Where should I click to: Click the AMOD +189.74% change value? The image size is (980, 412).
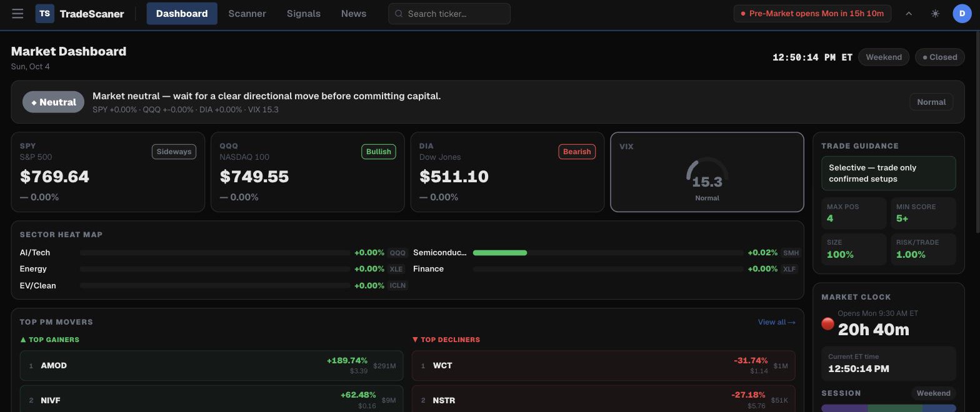[x=347, y=361]
